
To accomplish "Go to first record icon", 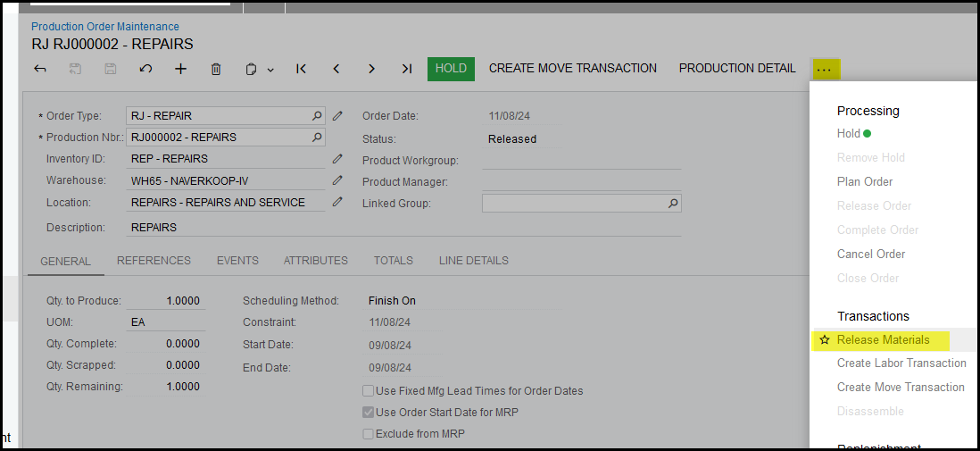I will point(301,69).
